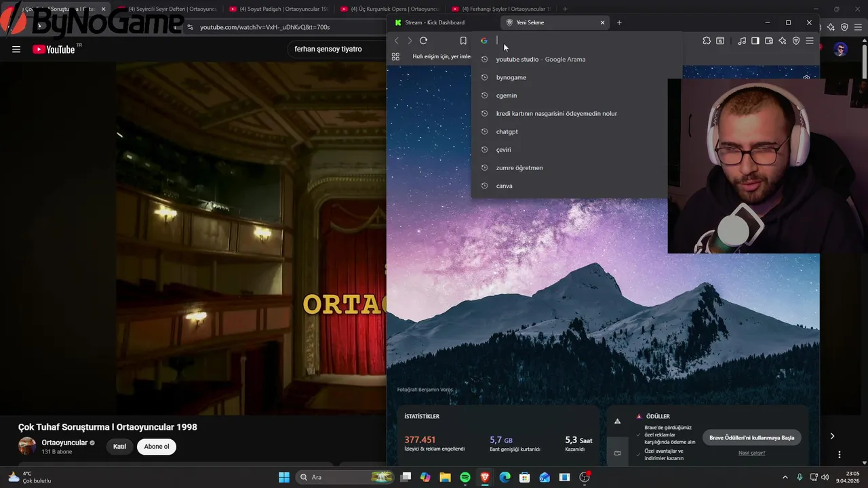Open the Windows Start menu
Screen dimensions: 868x488
point(284,477)
